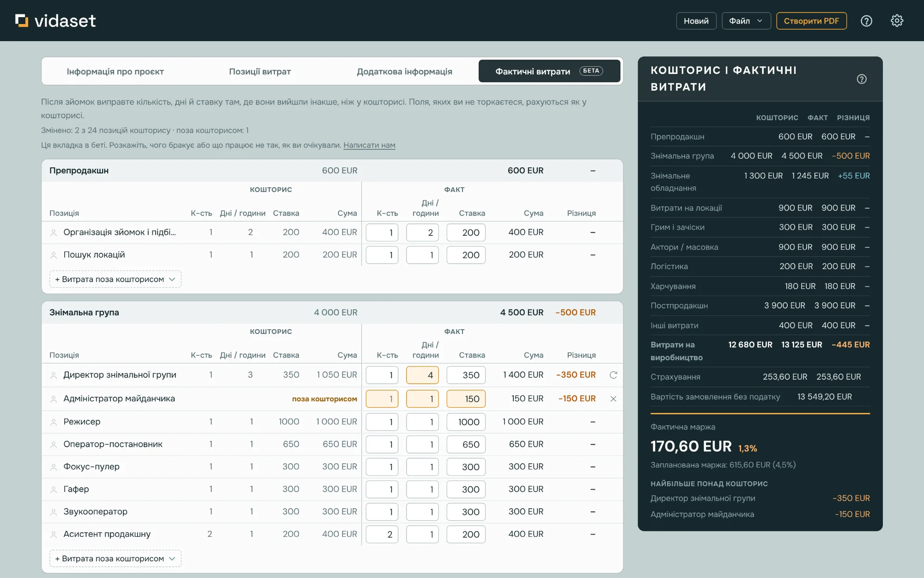Click person icon beside Організація зйомок
This screenshot has height=578, width=924.
[54, 233]
